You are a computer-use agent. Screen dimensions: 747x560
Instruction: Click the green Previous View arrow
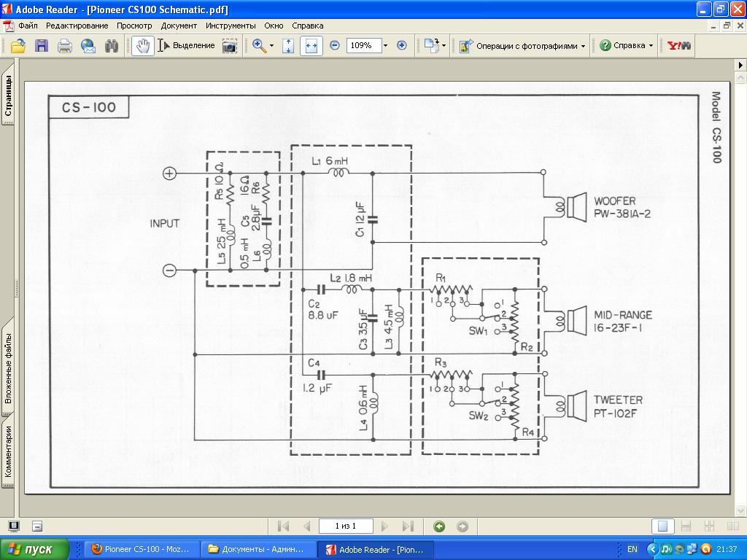pos(439,526)
